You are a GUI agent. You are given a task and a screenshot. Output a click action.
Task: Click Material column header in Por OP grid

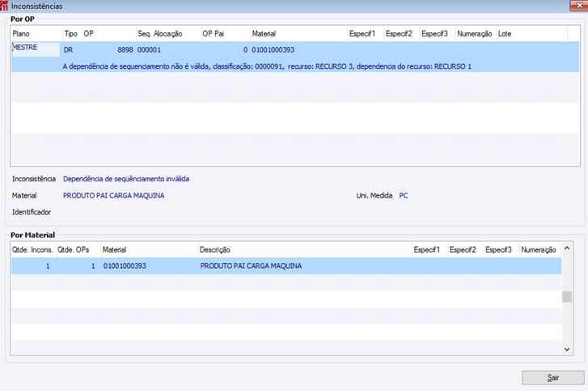pos(299,33)
